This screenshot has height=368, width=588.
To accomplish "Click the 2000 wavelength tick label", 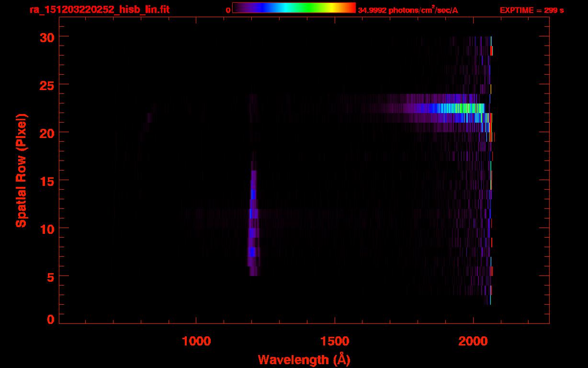I will coord(473,341).
